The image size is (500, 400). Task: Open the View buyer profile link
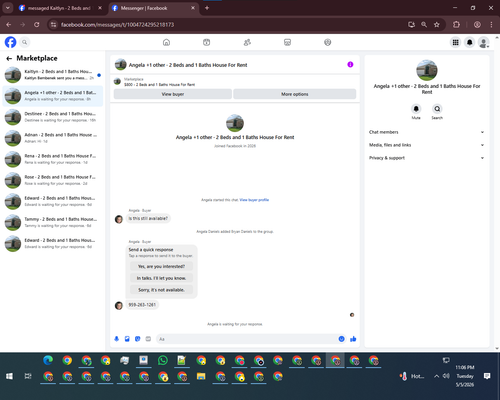254,200
